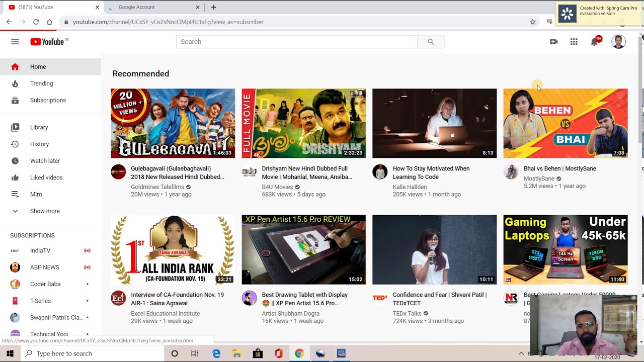Viewport: 644px width, 362px height.
Task: Open Chrome from the taskbar
Action: tap(299, 353)
